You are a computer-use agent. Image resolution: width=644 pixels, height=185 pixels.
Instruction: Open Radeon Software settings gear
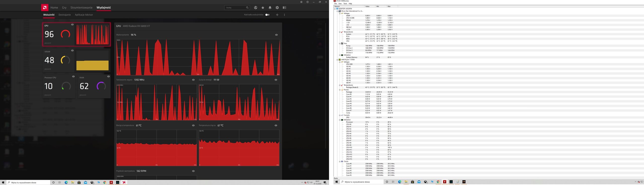(x=277, y=8)
